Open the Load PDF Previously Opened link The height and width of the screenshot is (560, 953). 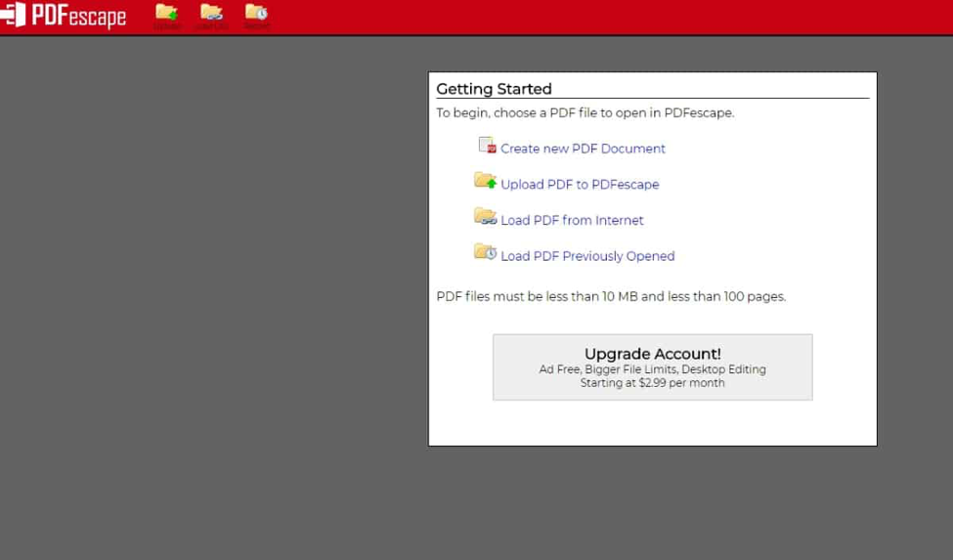click(587, 256)
